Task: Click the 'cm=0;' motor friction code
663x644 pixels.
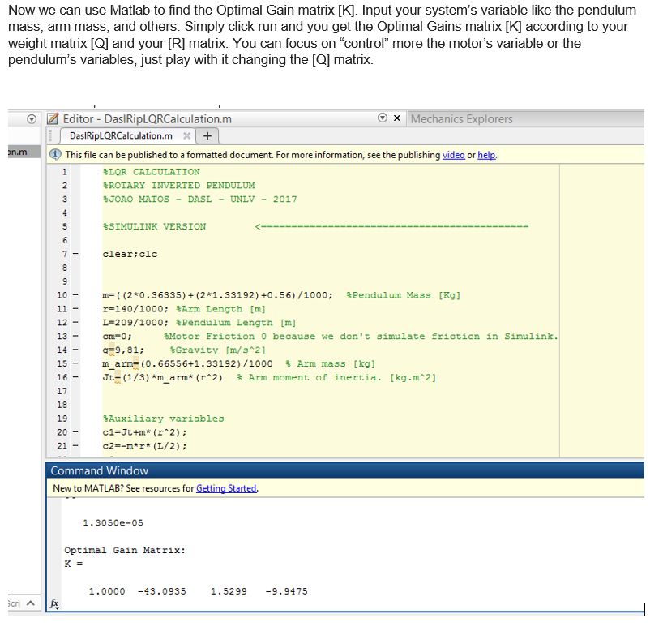Action: (x=118, y=336)
